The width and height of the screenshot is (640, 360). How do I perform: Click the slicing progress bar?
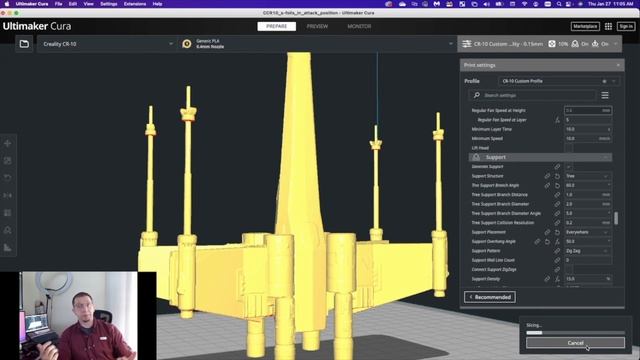[575, 333]
